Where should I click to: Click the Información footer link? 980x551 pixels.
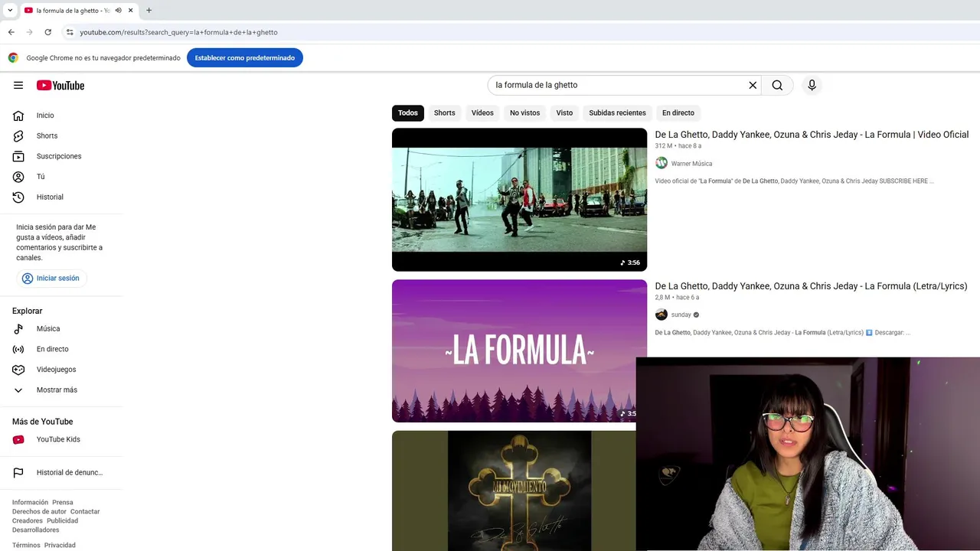(30, 503)
